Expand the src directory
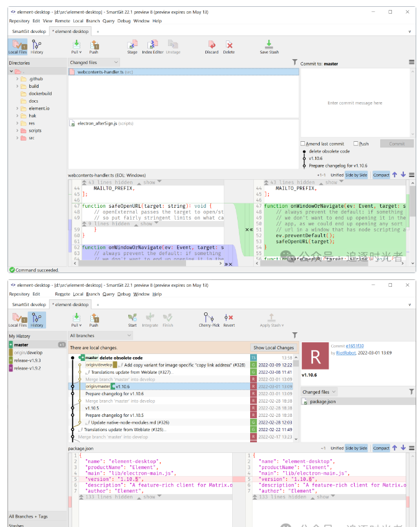This screenshot has width=420, height=527. click(x=17, y=138)
